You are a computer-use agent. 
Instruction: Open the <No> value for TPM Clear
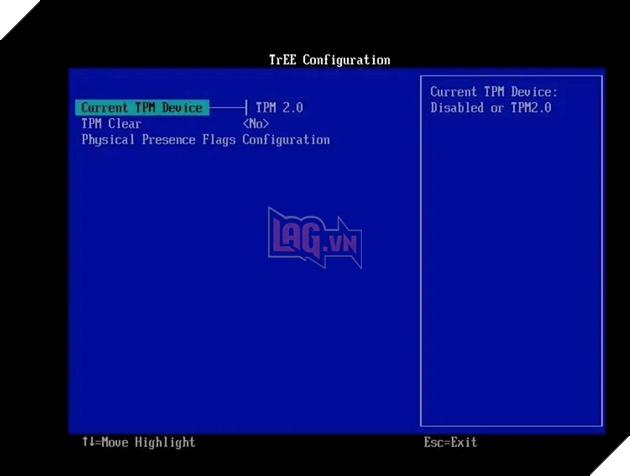pyautogui.click(x=256, y=124)
